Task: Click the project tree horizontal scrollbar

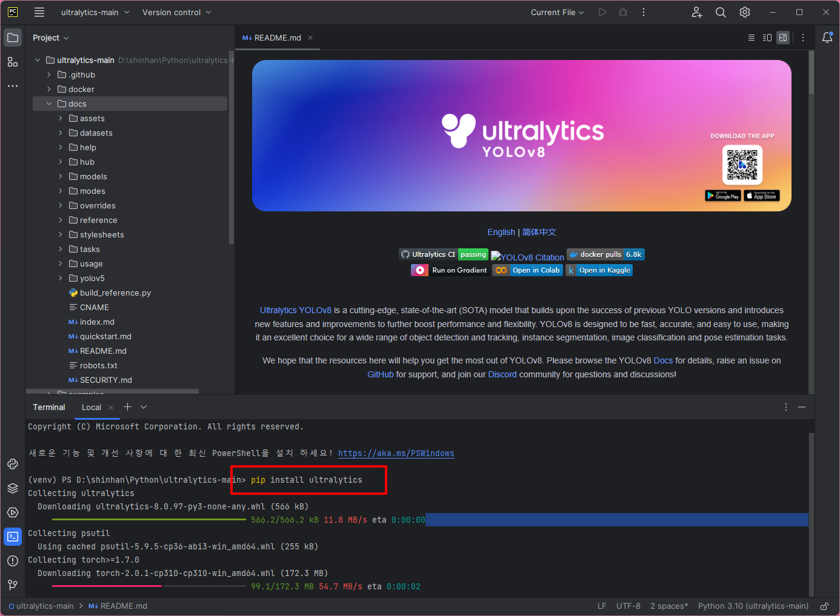Action: [113, 391]
